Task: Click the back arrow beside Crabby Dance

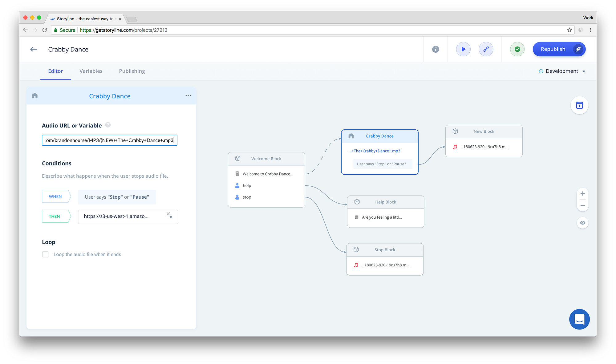Action: point(34,49)
